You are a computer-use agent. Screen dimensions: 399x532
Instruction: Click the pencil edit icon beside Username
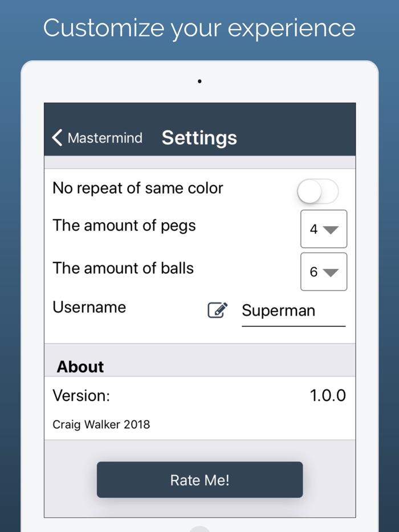point(217,310)
